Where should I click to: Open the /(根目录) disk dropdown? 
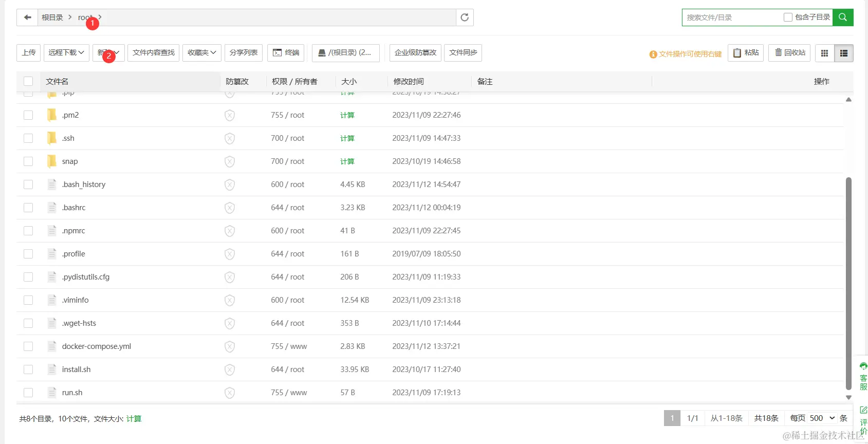[x=345, y=53]
